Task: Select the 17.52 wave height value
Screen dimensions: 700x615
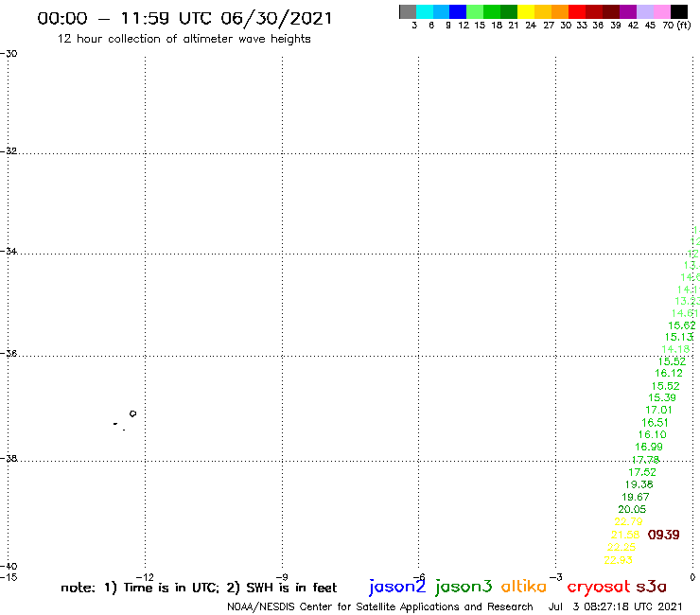Action: pyautogui.click(x=642, y=472)
